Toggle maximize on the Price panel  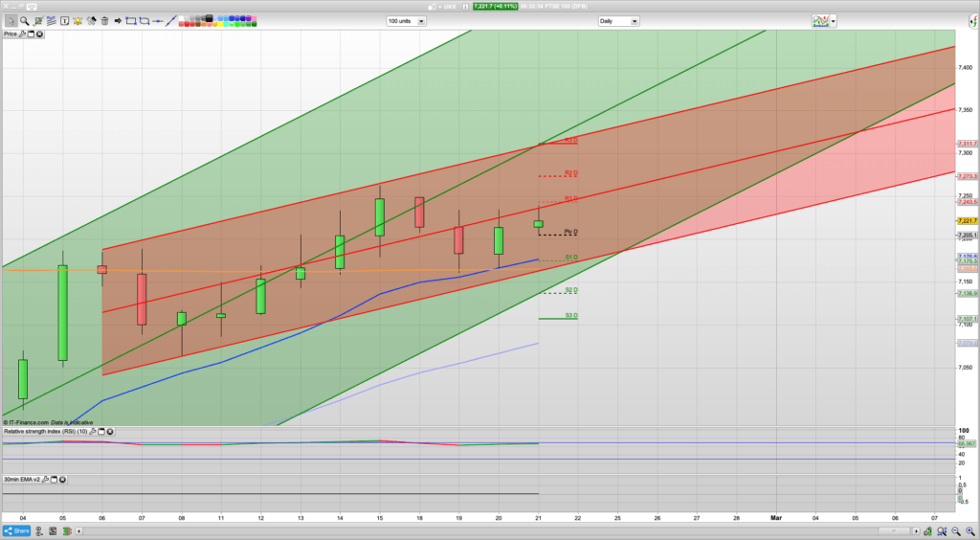click(x=31, y=34)
